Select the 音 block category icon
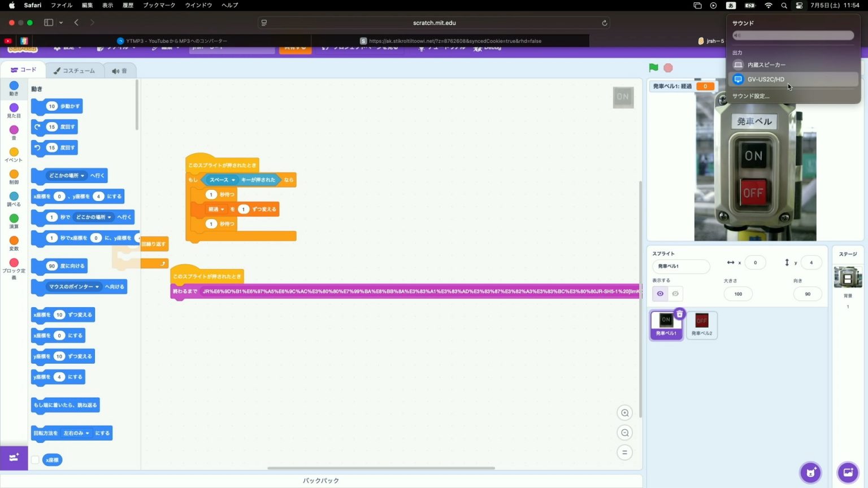This screenshot has height=488, width=868. tap(14, 130)
